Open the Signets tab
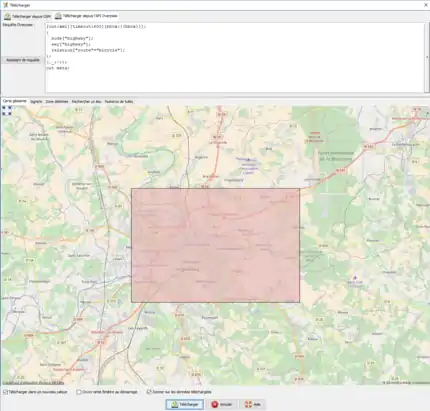 [x=36, y=101]
